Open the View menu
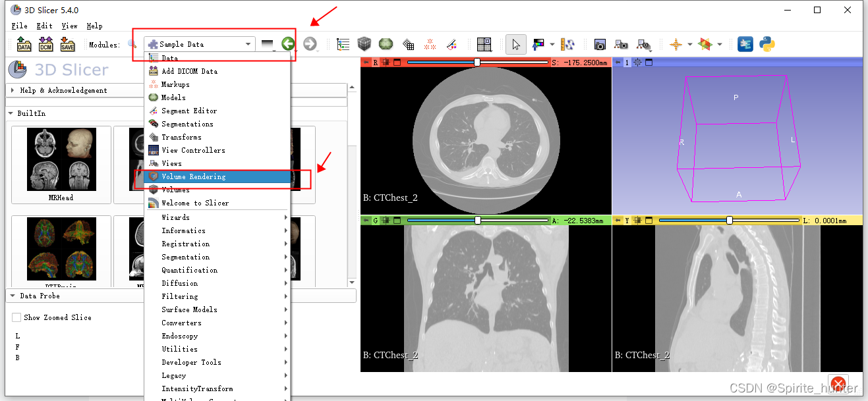The height and width of the screenshot is (401, 868). [x=69, y=26]
